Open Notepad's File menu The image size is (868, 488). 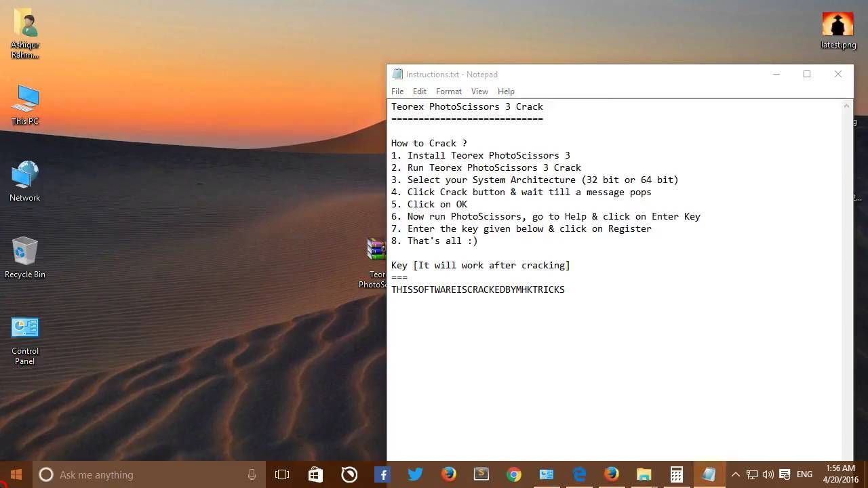pos(397,91)
